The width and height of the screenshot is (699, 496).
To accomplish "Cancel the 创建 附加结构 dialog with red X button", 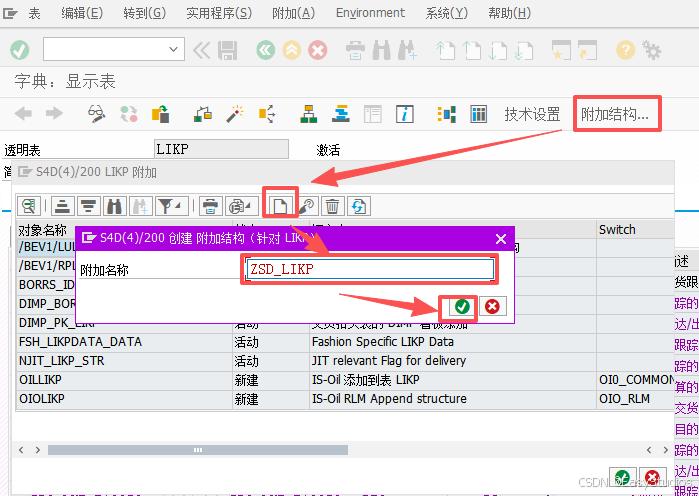I will click(492, 306).
